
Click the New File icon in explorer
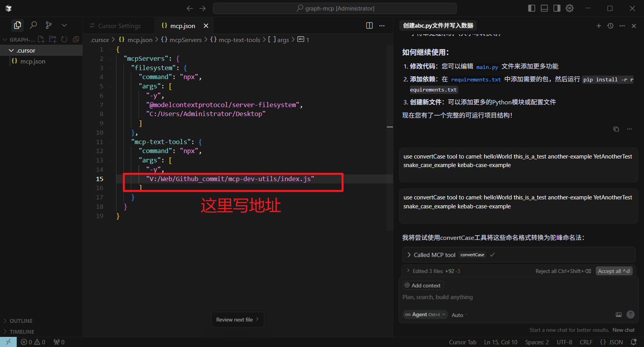(41, 39)
